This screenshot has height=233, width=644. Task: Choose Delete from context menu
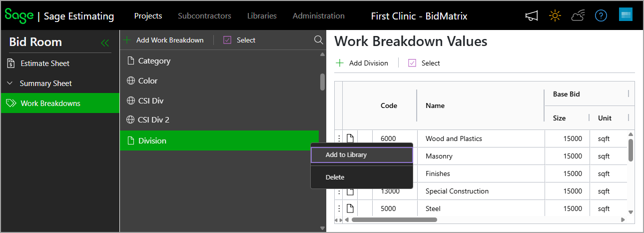[362, 177]
